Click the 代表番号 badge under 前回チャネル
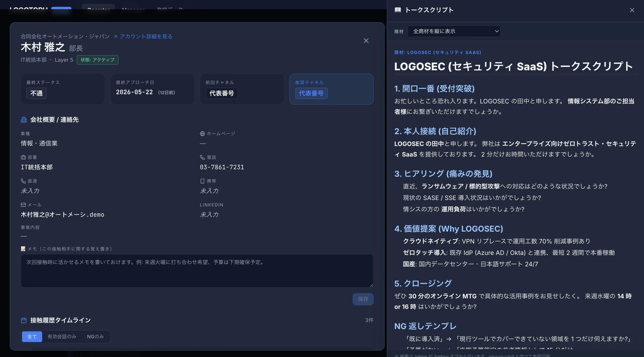This screenshot has width=644, height=357. click(x=222, y=93)
